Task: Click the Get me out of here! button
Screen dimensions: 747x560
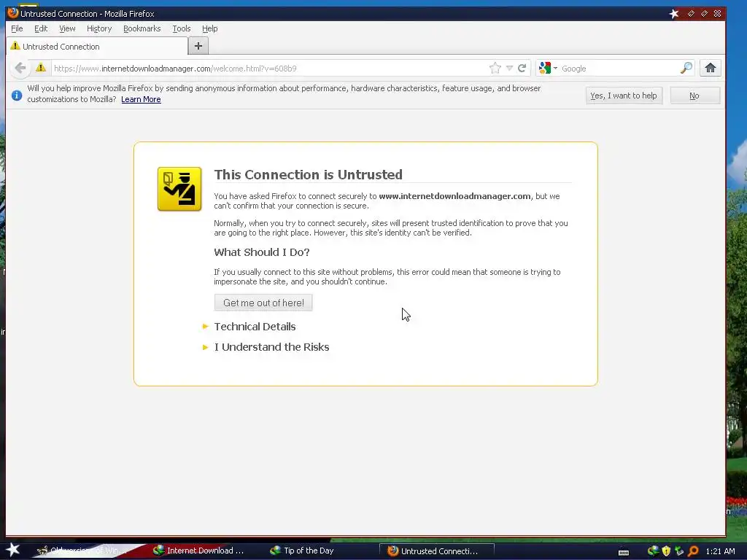Action: (x=263, y=303)
